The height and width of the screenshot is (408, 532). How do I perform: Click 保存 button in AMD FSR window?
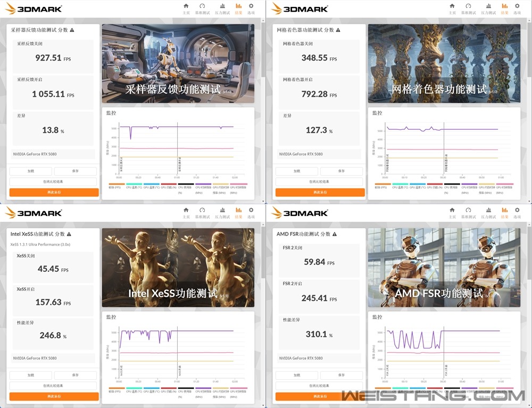tap(342, 376)
